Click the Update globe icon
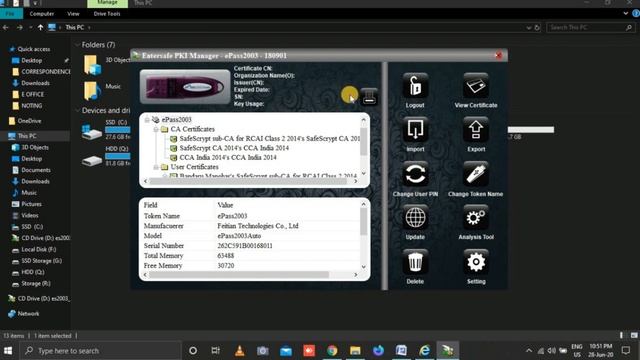Screen dimensions: 640x360 (x=415, y=218)
